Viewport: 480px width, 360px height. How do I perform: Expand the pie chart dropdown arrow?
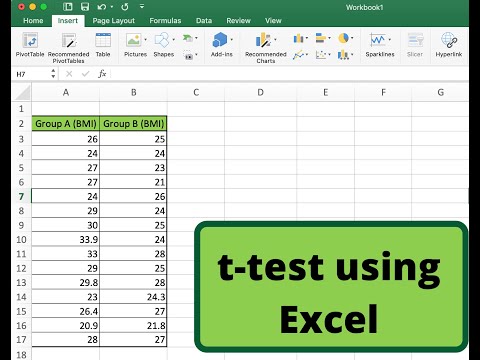coord(352,38)
